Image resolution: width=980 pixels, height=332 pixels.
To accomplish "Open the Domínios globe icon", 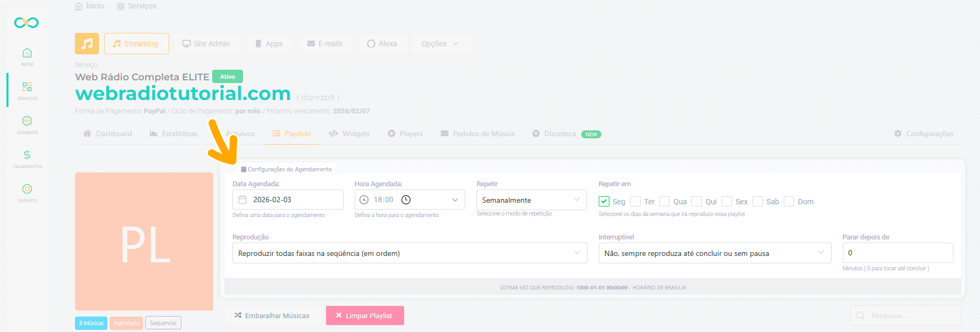I will [27, 121].
